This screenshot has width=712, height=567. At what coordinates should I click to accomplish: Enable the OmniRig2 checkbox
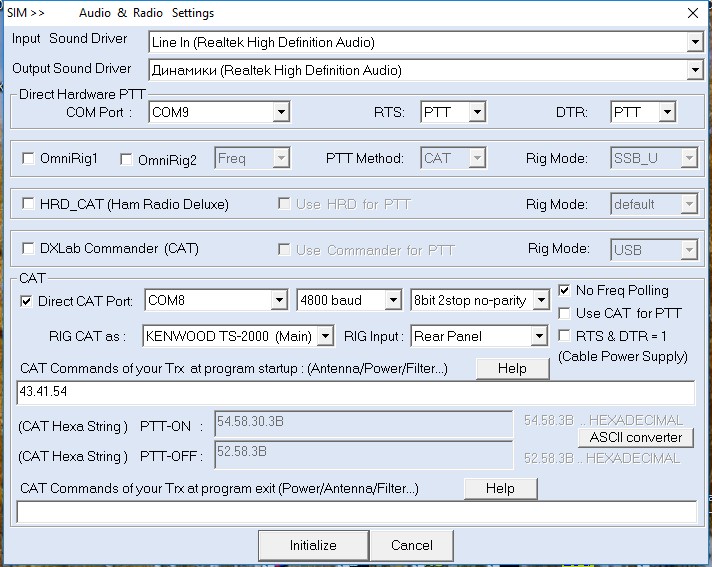[x=126, y=158]
